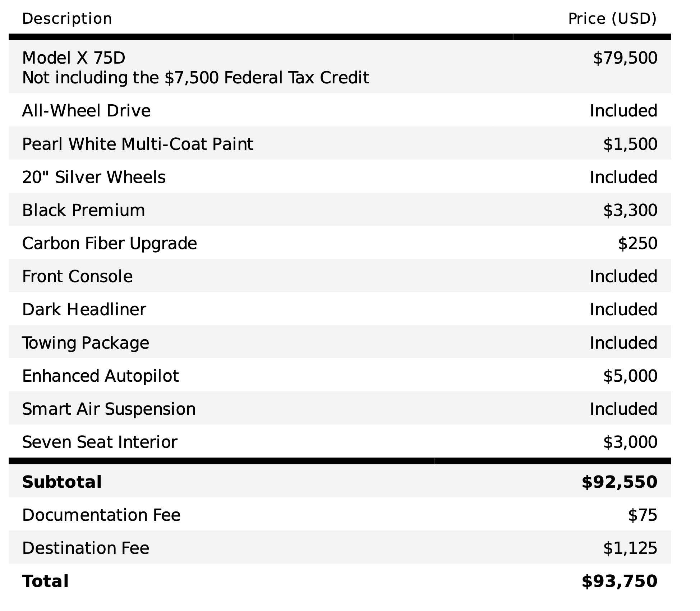Click the Federal Tax Credit note text

(x=195, y=78)
